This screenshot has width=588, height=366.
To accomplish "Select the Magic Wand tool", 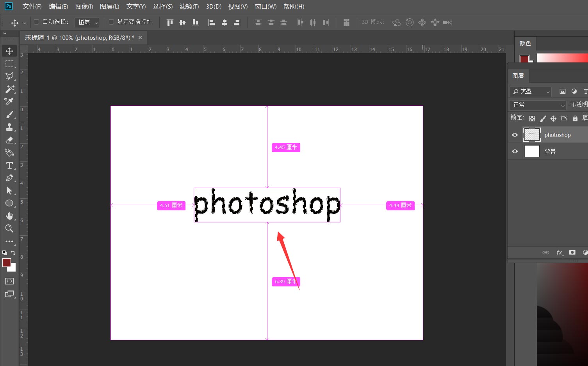I will [9, 89].
